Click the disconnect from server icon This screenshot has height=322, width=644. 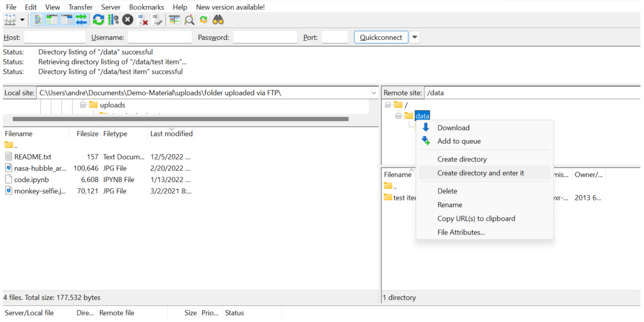coord(143,20)
